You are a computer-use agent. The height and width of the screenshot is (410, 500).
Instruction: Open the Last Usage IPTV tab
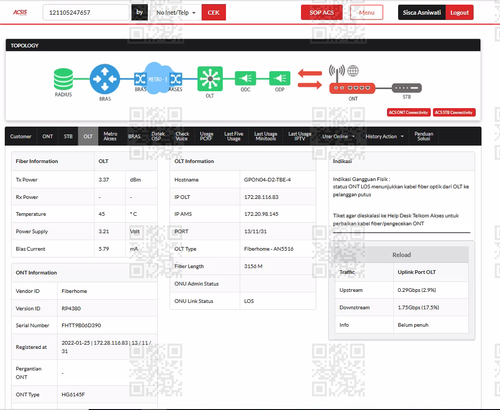coord(300,136)
